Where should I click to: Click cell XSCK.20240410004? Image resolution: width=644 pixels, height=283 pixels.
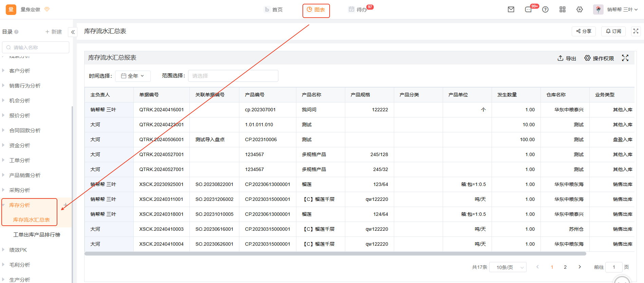tap(161, 244)
